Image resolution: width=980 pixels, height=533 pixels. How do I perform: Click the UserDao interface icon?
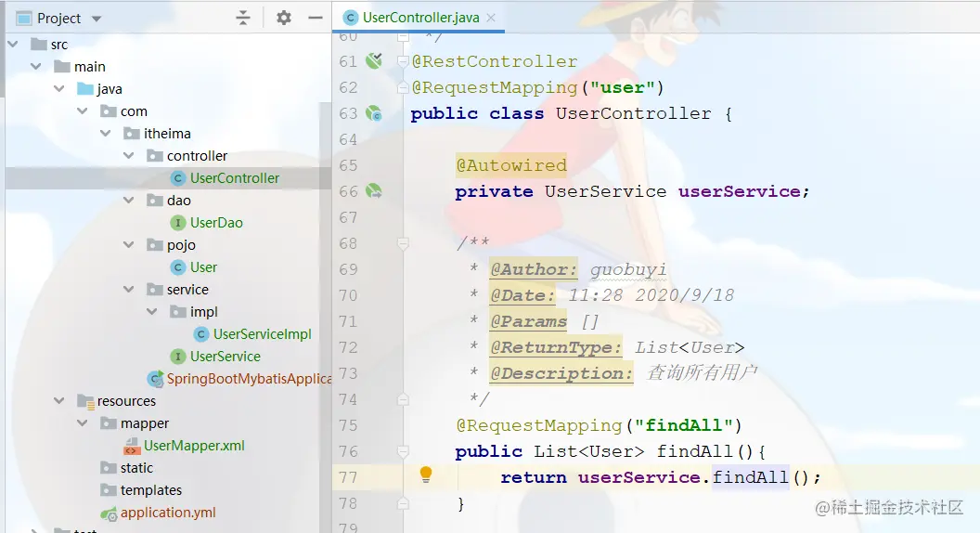pos(178,223)
